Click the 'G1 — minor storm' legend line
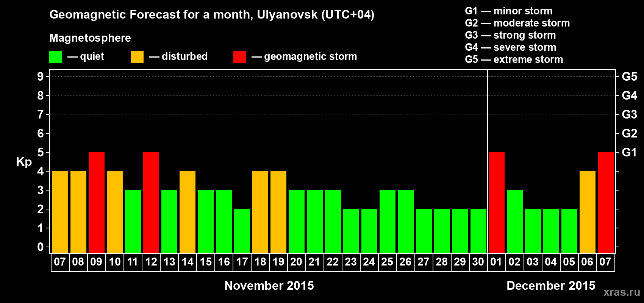 coord(509,11)
